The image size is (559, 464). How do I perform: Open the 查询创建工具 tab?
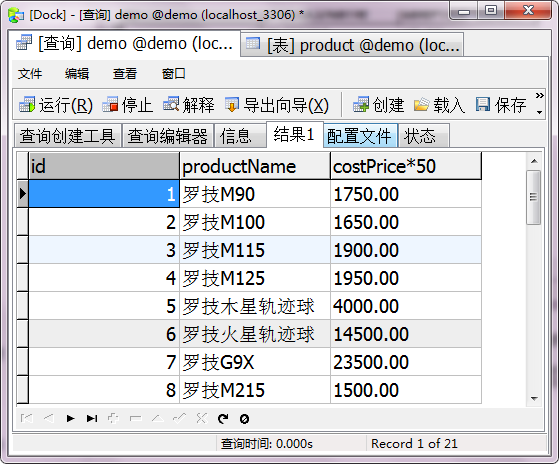click(67, 136)
